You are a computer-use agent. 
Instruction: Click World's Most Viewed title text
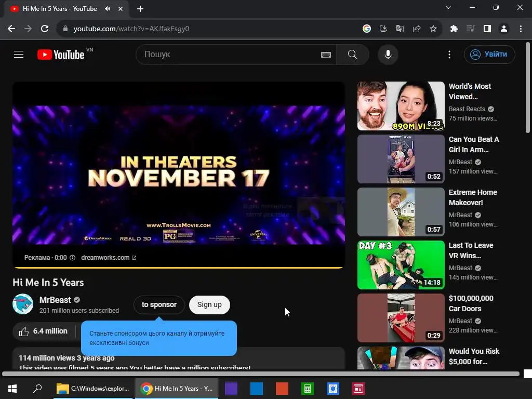pyautogui.click(x=470, y=91)
